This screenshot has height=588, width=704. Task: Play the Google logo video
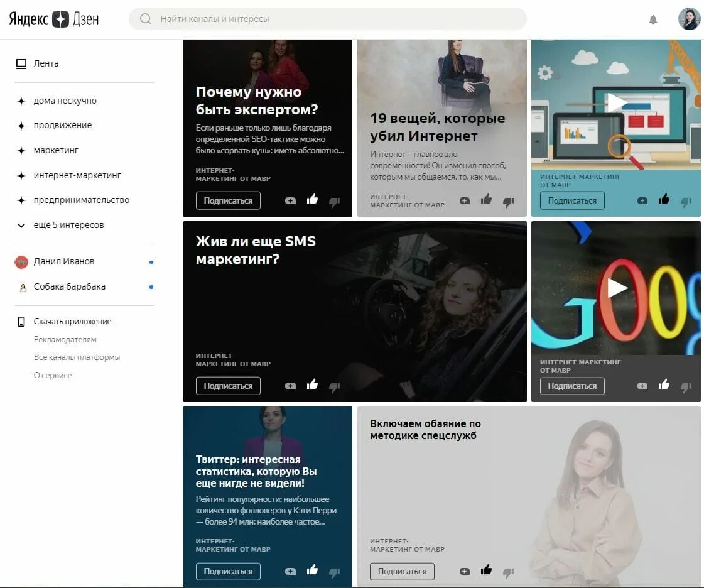point(617,288)
